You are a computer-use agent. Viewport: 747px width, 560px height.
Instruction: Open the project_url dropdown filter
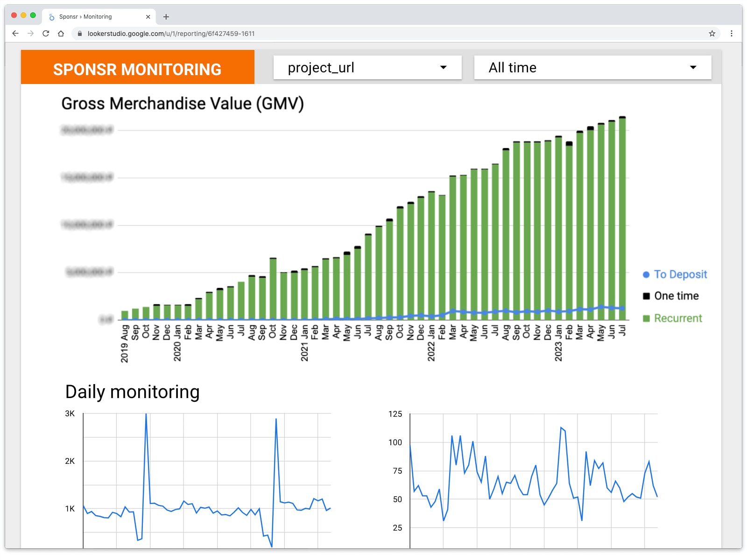pos(367,68)
